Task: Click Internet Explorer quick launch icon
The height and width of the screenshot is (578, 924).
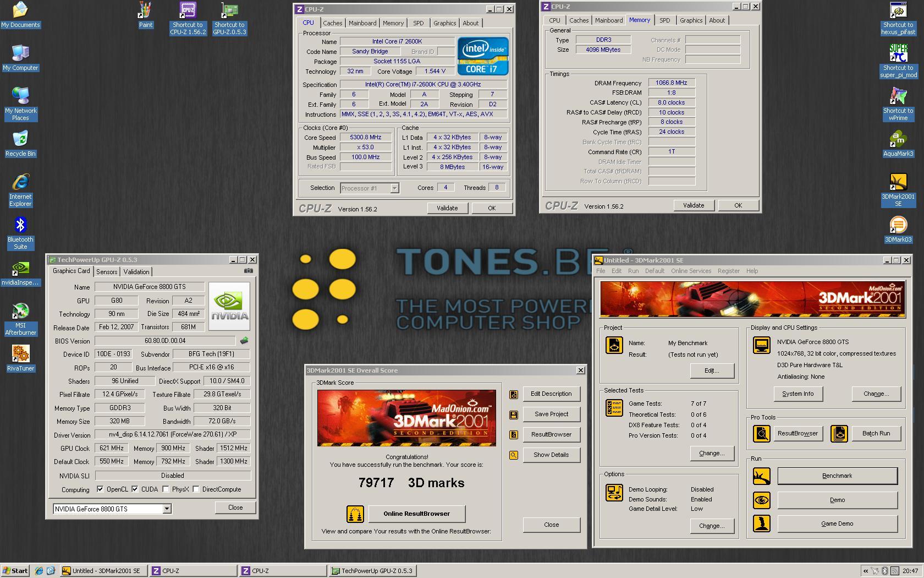Action: point(39,571)
